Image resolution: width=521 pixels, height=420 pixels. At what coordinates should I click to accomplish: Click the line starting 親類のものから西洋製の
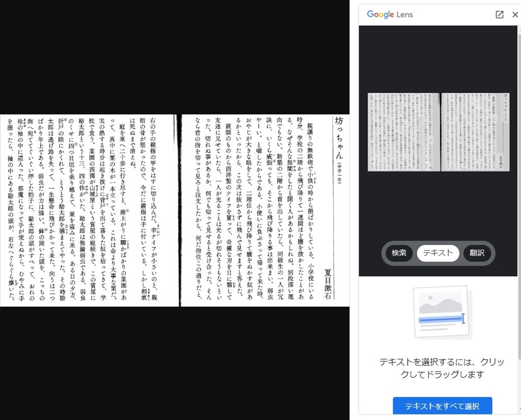pyautogui.click(x=228, y=212)
